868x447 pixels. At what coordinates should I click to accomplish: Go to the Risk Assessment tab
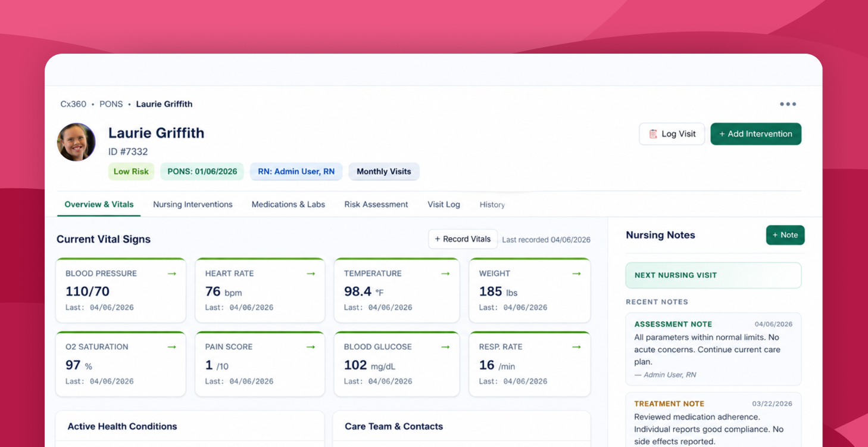coord(376,204)
